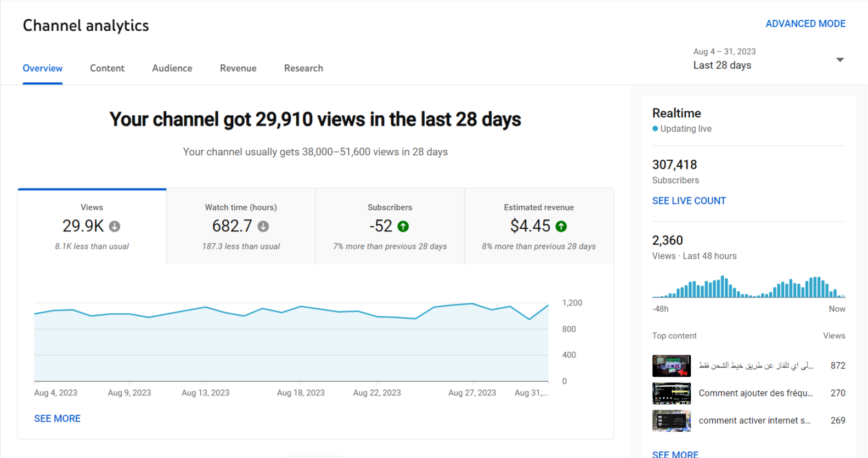Click SEE MORE below the views chart
Screen dimensions: 868x458
(x=57, y=419)
